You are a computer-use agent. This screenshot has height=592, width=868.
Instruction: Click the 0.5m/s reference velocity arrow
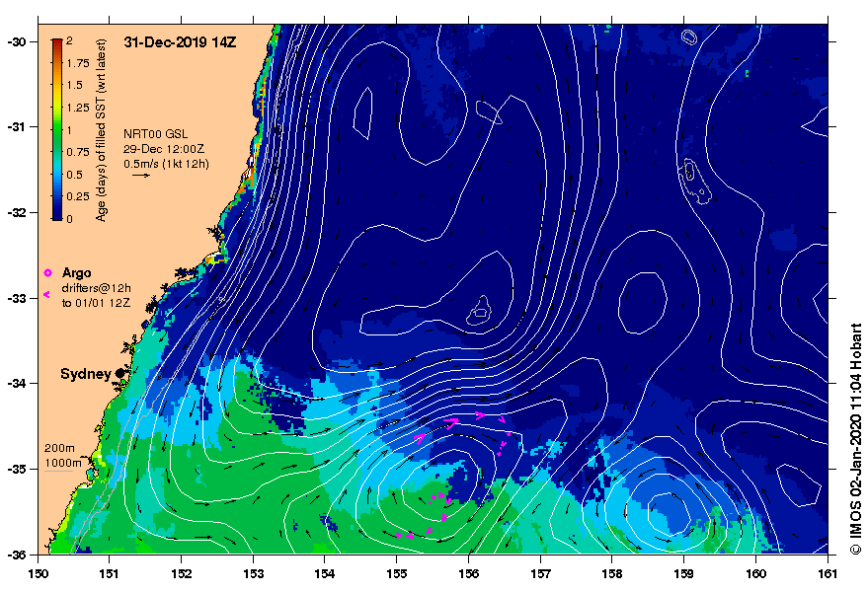pyautogui.click(x=141, y=176)
